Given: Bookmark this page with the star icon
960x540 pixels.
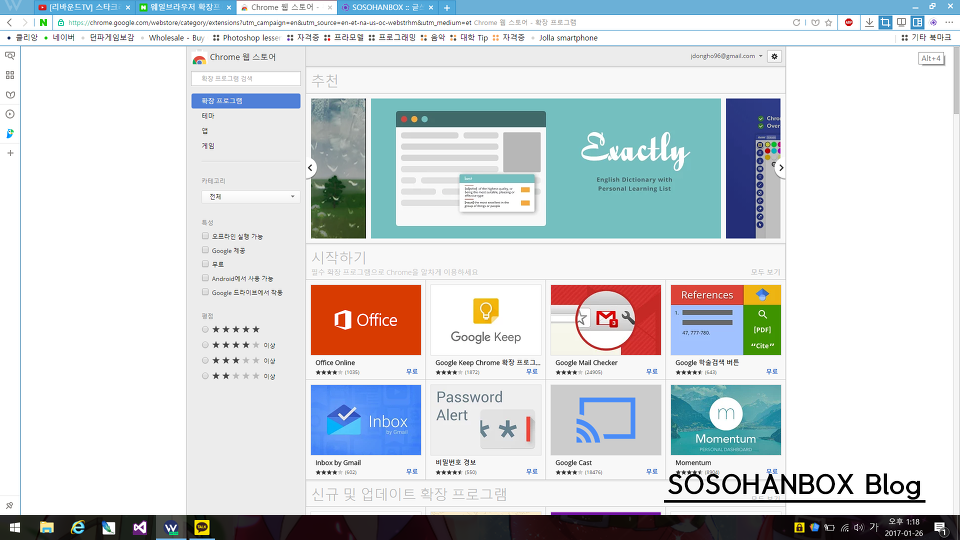Looking at the screenshot, I should point(828,23).
